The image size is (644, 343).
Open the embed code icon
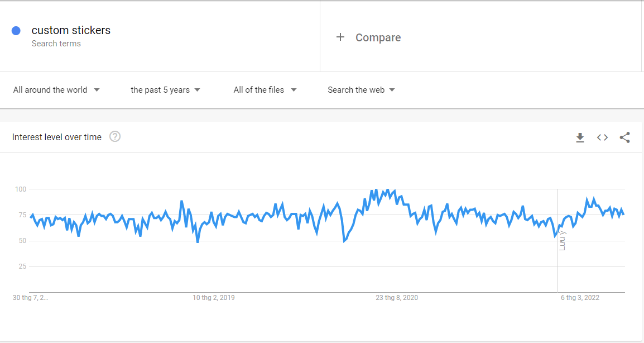(x=602, y=137)
